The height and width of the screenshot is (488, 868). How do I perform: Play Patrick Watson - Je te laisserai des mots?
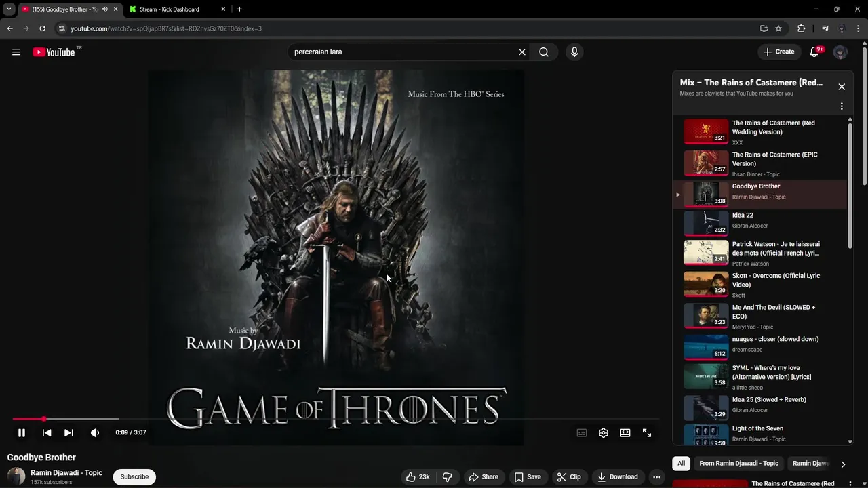[x=759, y=253]
